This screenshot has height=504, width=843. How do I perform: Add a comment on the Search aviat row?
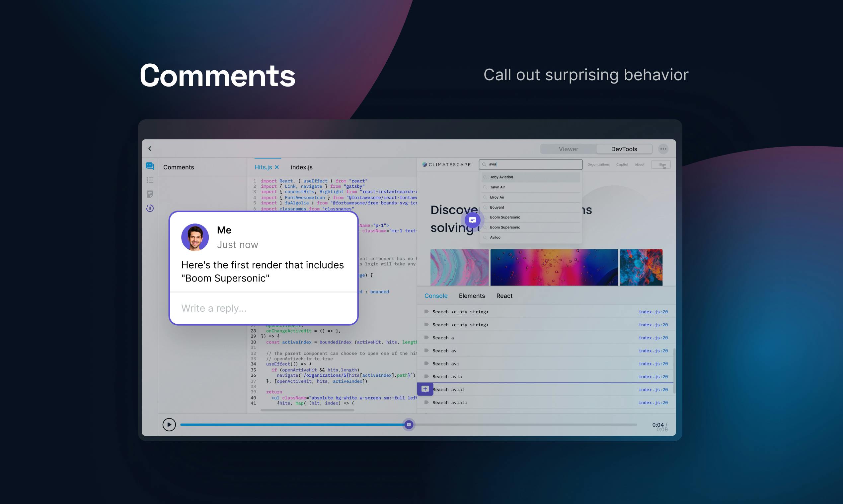425,389
